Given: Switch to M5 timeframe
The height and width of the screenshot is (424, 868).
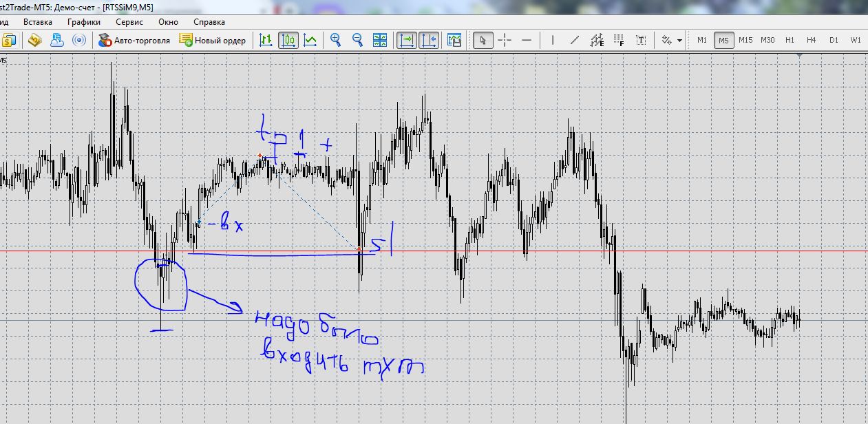Looking at the screenshot, I should coord(723,40).
